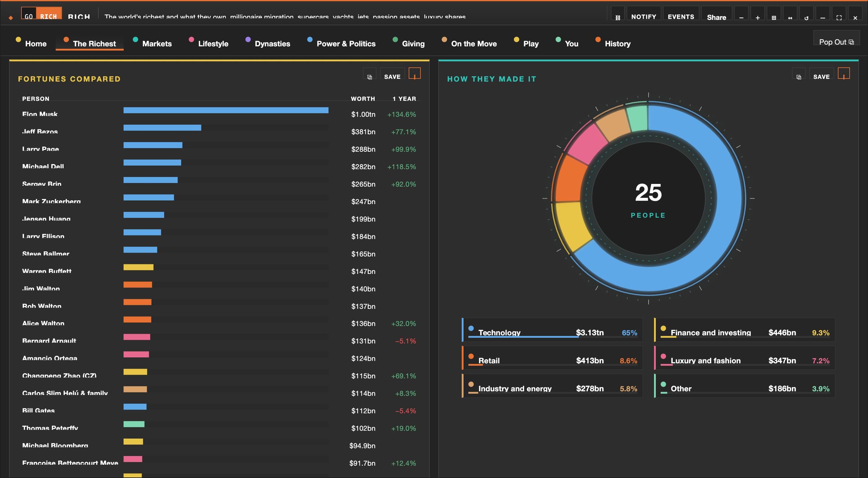Image resolution: width=868 pixels, height=478 pixels.
Task: Open the Dynasties tab
Action: [x=268, y=43]
